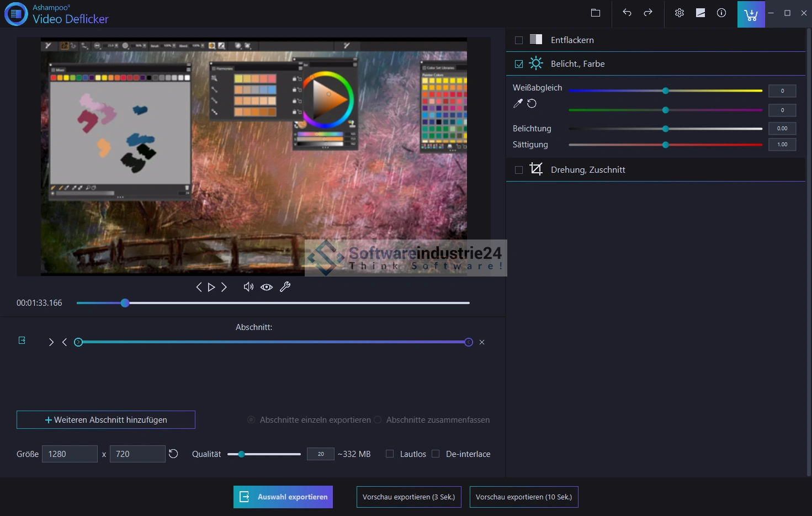This screenshot has width=812, height=516.
Task: Open the wrench tools icon below preview
Action: pyautogui.click(x=285, y=287)
